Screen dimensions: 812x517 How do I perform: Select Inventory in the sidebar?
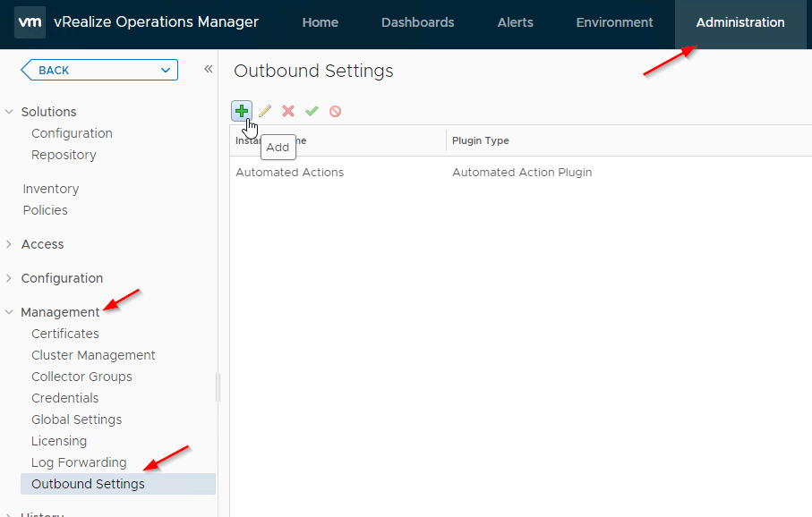tap(51, 189)
